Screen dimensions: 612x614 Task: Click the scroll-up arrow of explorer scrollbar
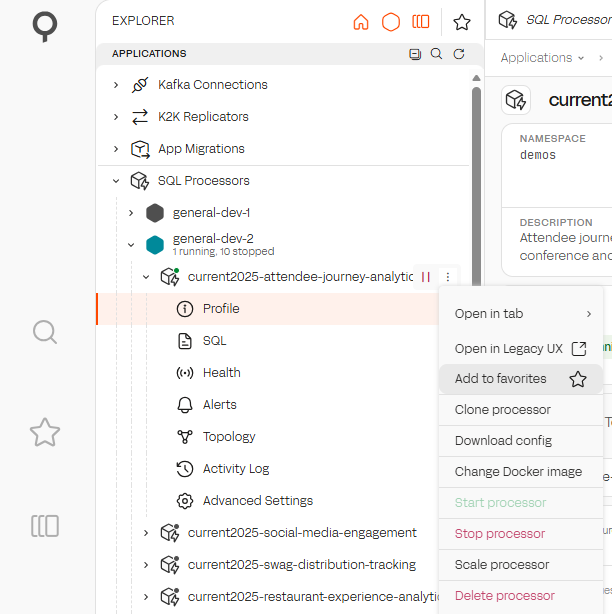click(x=476, y=78)
